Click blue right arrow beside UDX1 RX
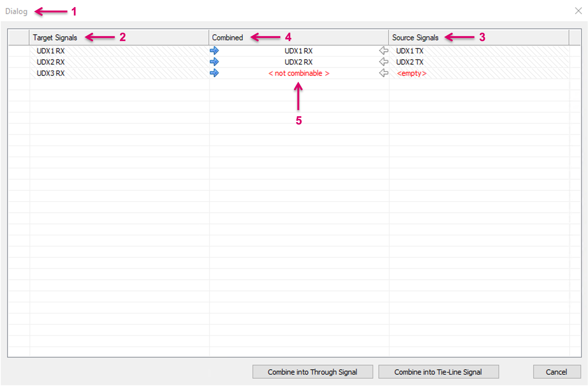Screen dimensions: 588x386 pyautogui.click(x=214, y=51)
